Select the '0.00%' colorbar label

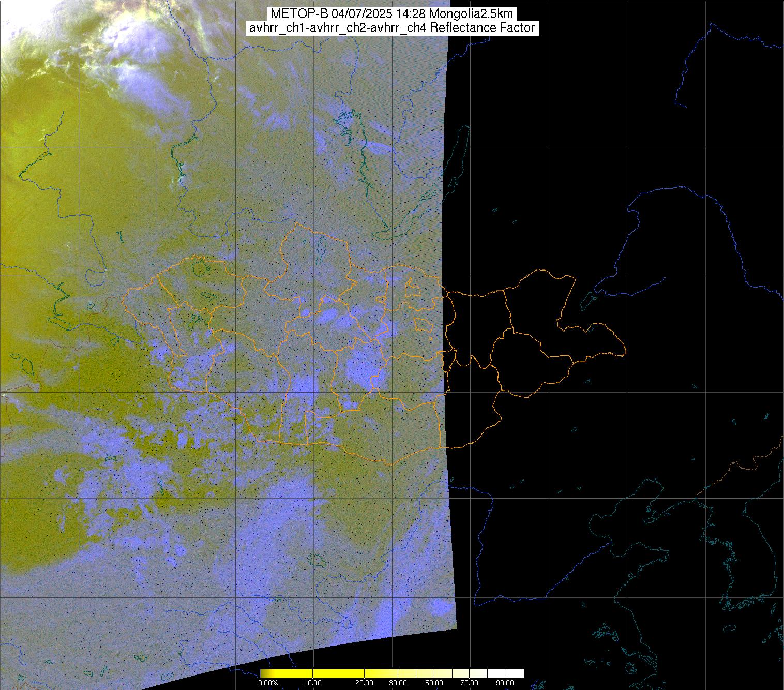[268, 683]
